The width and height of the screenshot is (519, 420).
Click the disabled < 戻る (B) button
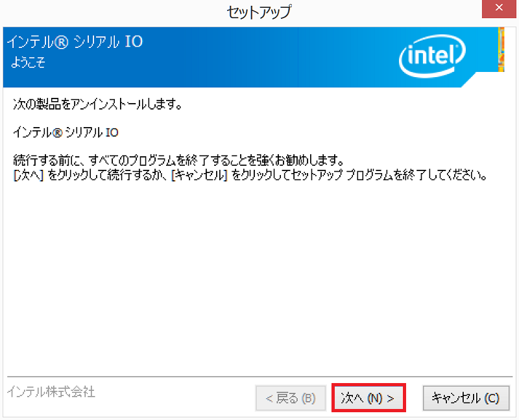pos(291,398)
